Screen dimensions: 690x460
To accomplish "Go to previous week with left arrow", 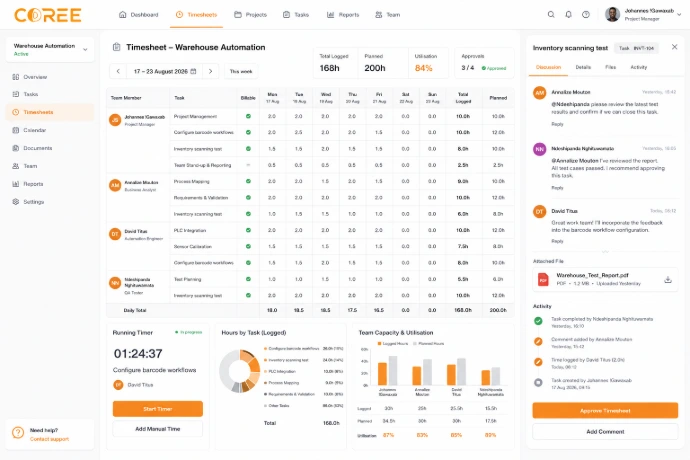I will (118, 71).
